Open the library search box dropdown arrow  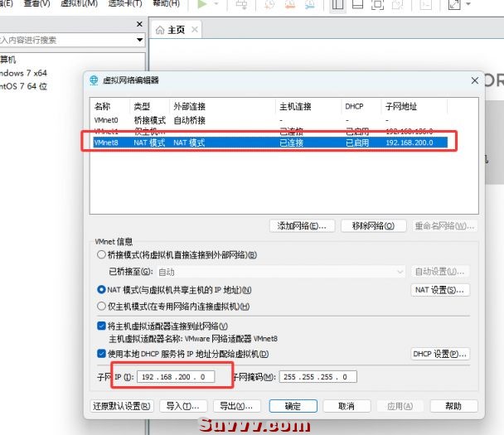(x=139, y=39)
